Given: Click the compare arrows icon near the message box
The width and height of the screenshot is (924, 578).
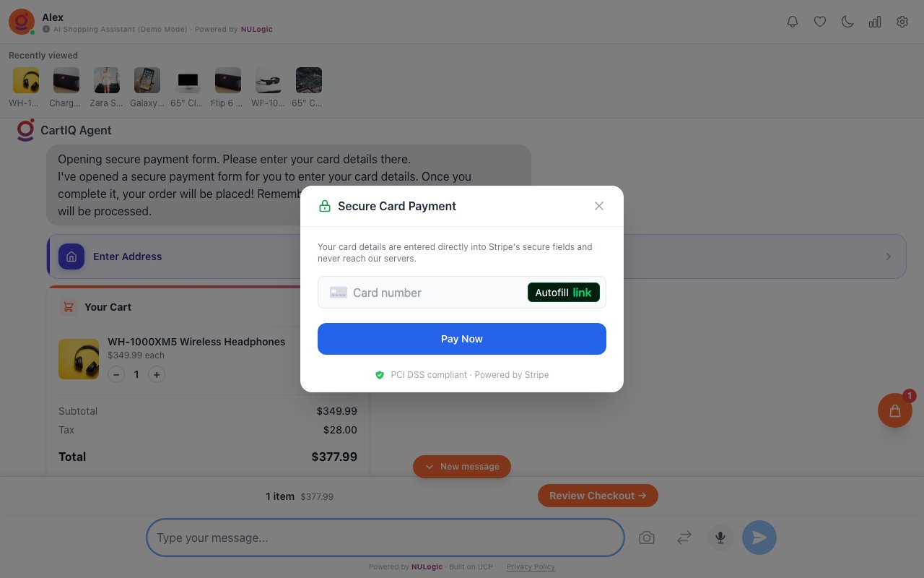Looking at the screenshot, I should coord(684,538).
